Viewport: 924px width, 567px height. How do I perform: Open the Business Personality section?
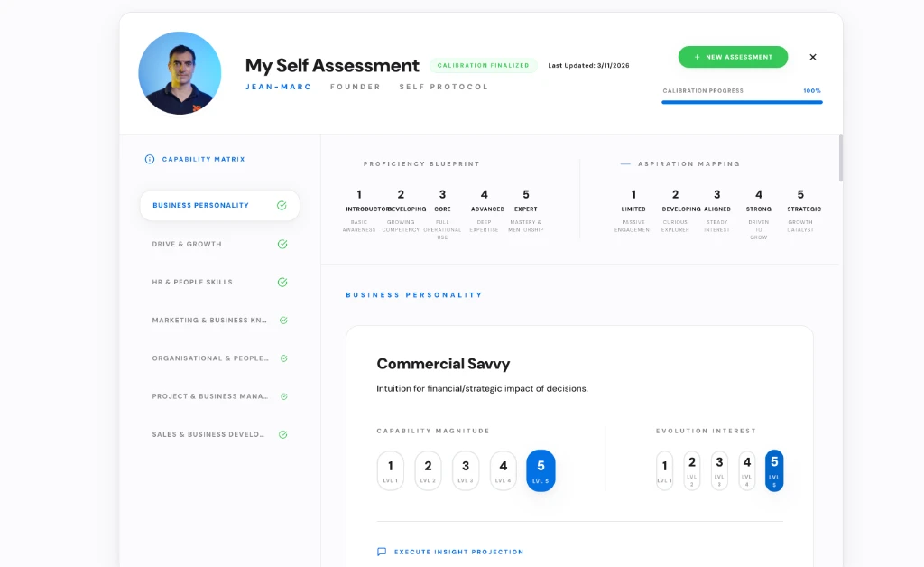[x=220, y=205]
